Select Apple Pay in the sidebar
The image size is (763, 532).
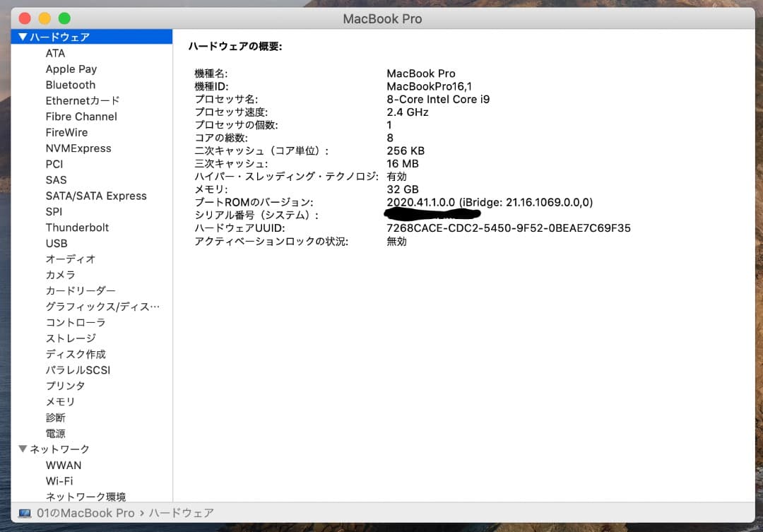pyautogui.click(x=71, y=69)
